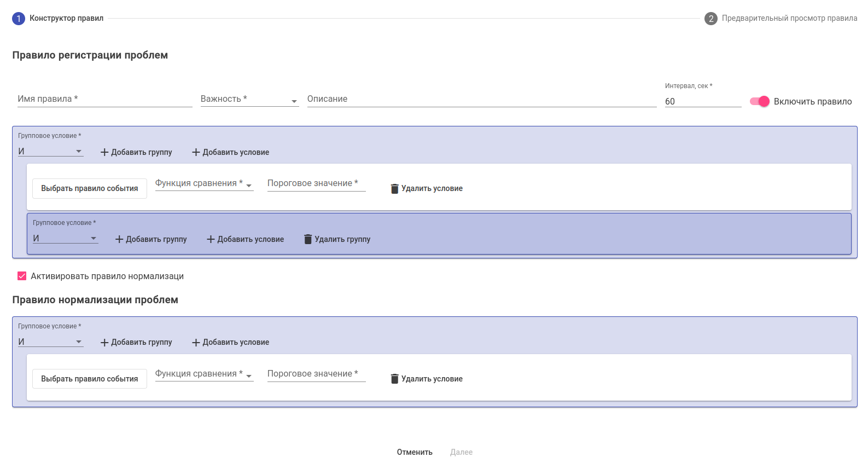Click the 'Отменить' button

tap(415, 452)
